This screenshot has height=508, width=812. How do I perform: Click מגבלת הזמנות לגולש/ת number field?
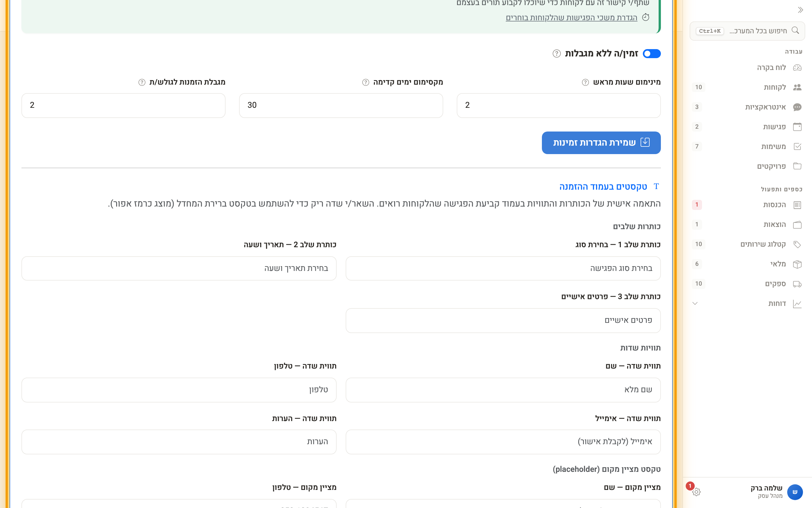coord(123,106)
